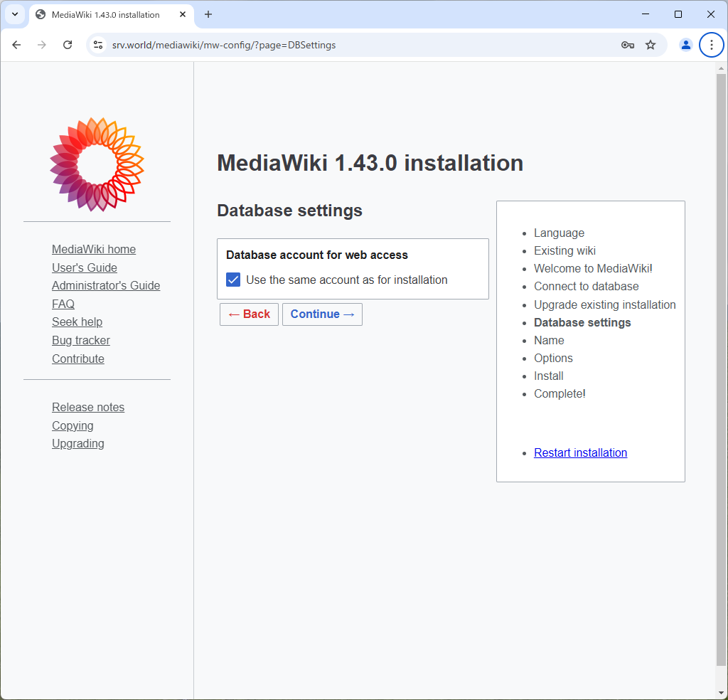Open the saved passwords key icon
728x700 pixels.
point(627,45)
